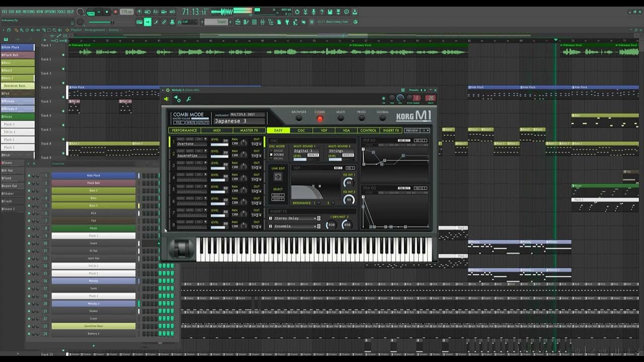Select SINGLE oscillator mode
The image size is (644, 362).
(x=278, y=151)
